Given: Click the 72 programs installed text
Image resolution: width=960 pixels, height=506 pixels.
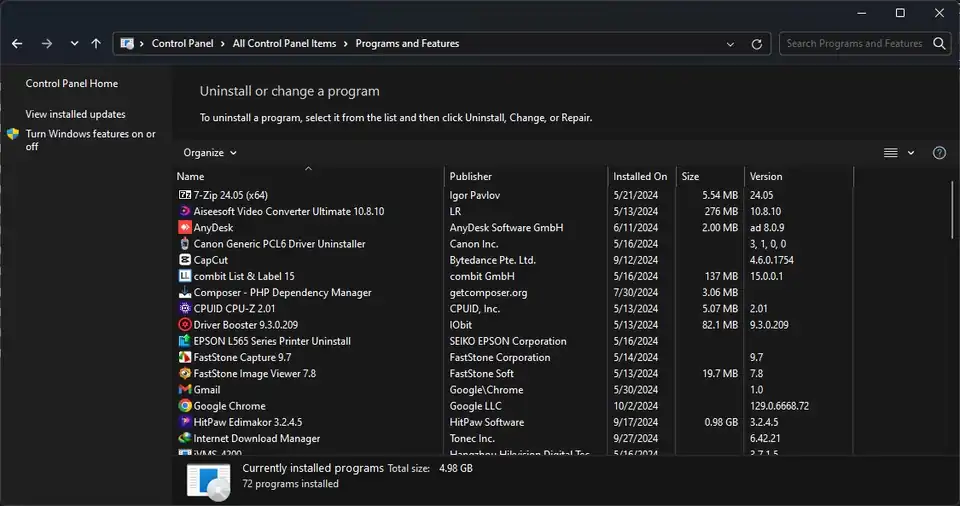Looking at the screenshot, I should (290, 483).
